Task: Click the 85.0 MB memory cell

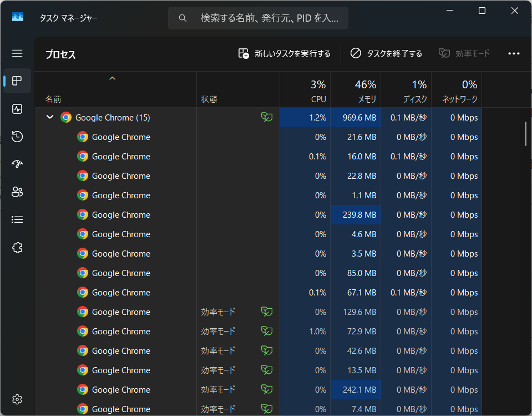Action: (356, 273)
